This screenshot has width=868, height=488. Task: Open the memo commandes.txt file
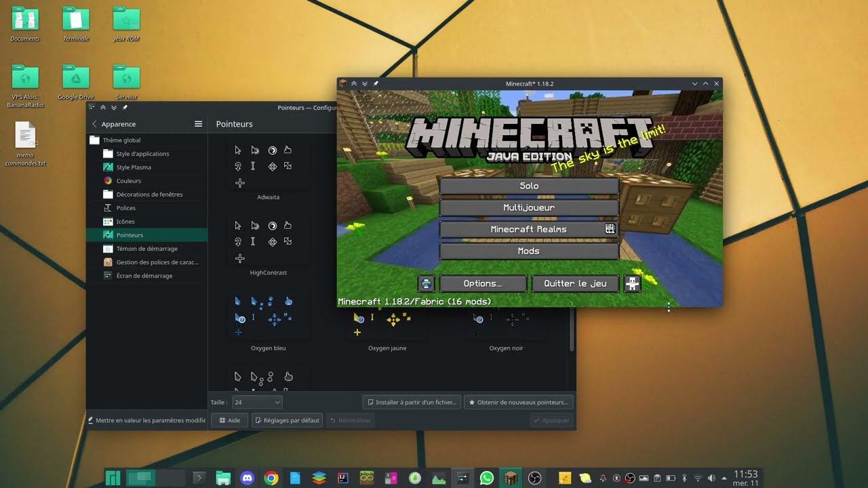tap(25, 144)
